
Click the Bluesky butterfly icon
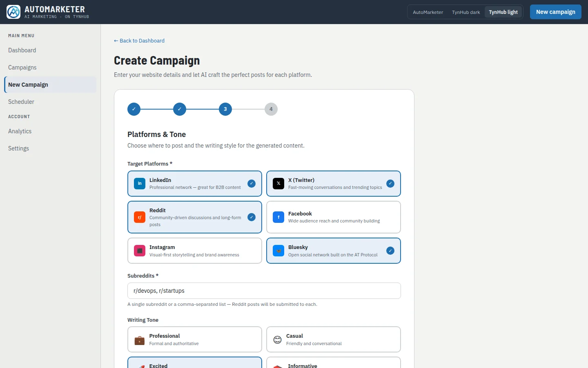click(278, 251)
